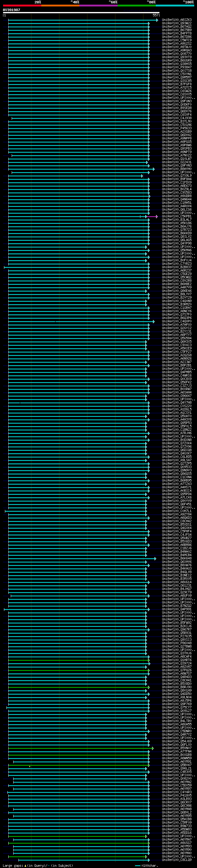The height and width of the screenshot is (868, 197).
Task: Click the UniRef100_O96647 label
Action: [177, 396]
